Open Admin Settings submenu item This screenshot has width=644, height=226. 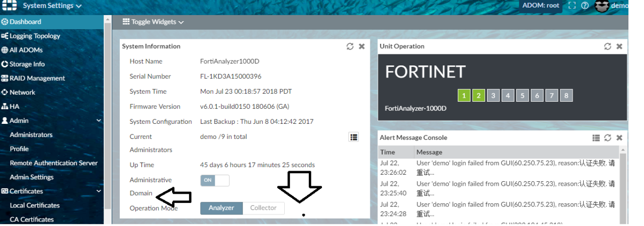pos(32,177)
